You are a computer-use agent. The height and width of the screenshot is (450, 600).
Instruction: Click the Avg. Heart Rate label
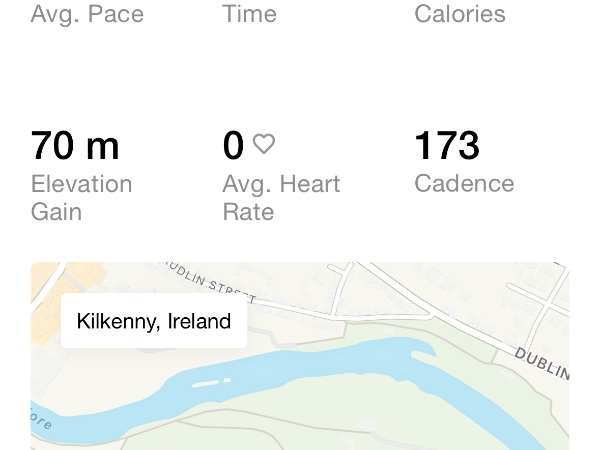pyautogui.click(x=281, y=197)
